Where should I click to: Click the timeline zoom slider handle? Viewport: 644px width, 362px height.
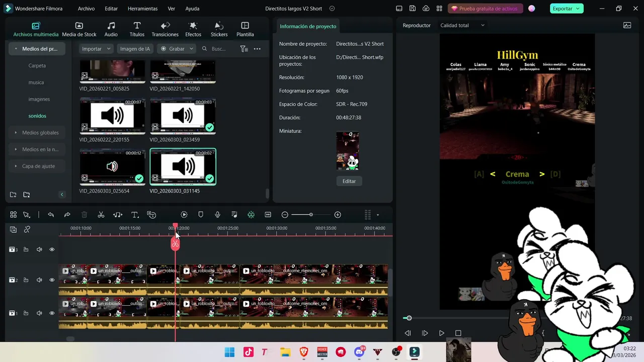pos(311,215)
